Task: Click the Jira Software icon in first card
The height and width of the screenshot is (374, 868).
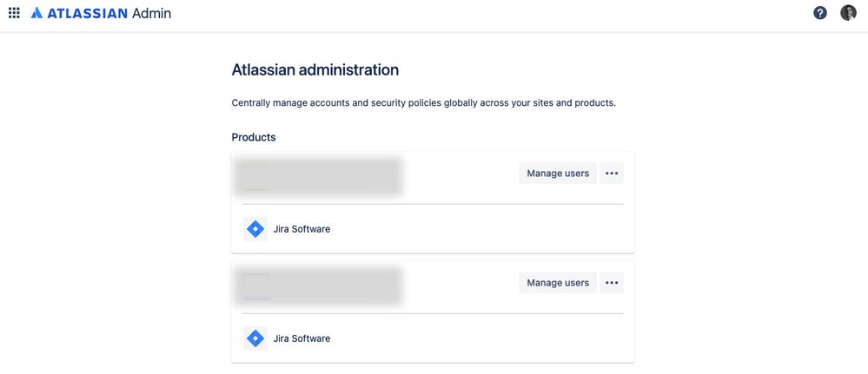Action: click(x=255, y=228)
